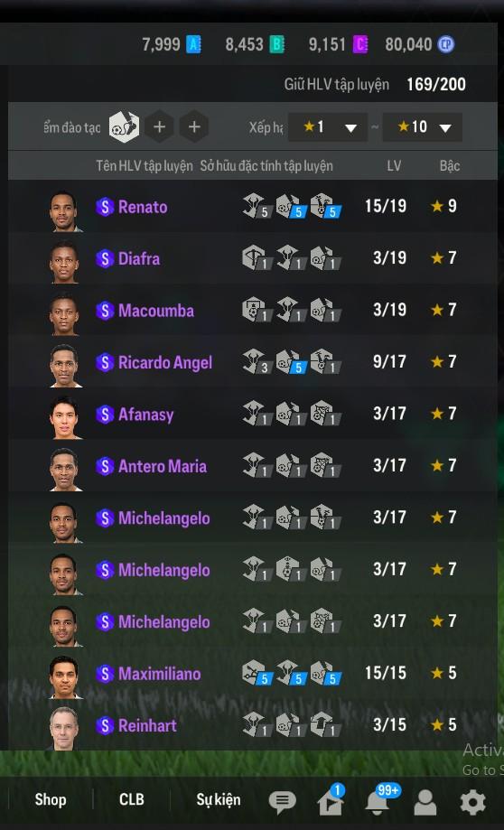This screenshot has width=504, height=830.
Task: Open the notifications bell with 99+ badge
Action: pos(379,800)
